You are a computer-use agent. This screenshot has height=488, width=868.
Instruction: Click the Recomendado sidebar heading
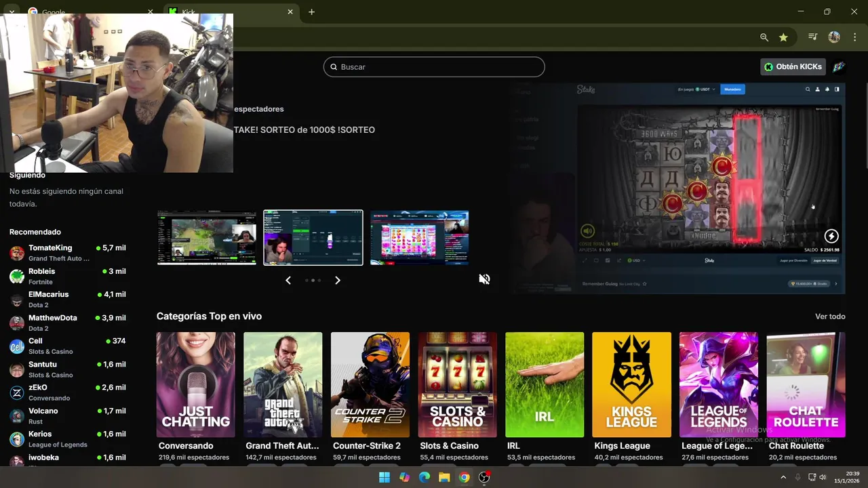tap(35, 232)
